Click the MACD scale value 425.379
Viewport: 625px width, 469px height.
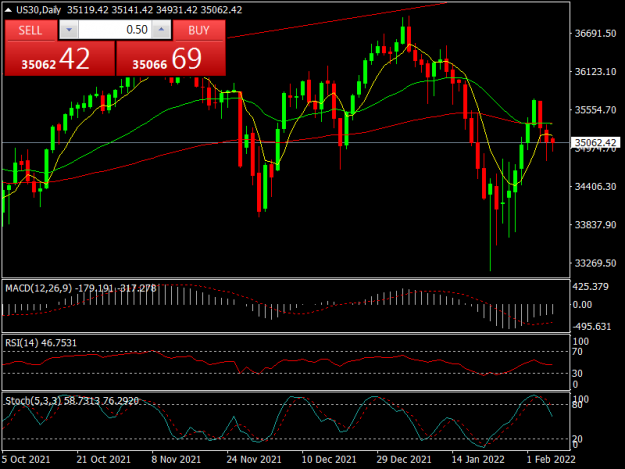590,287
